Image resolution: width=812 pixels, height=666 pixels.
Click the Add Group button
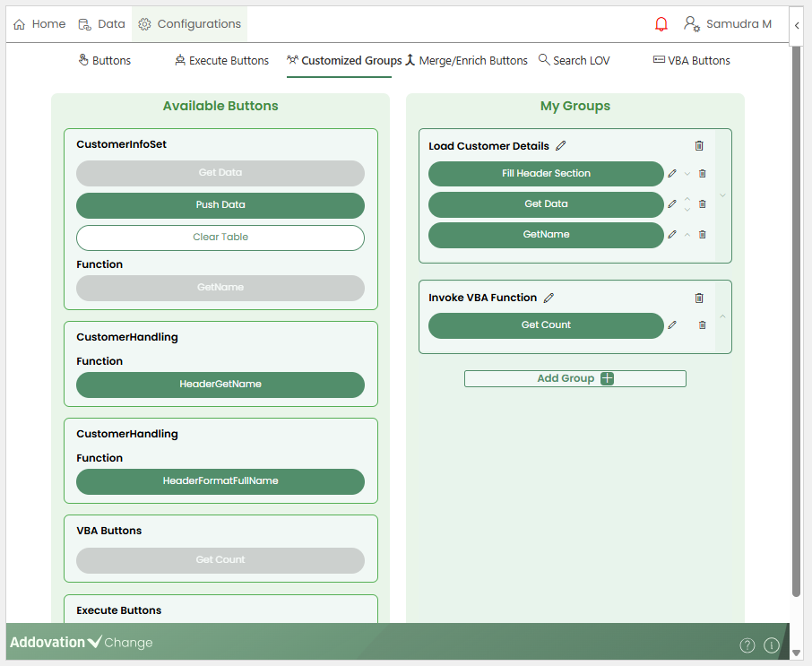coord(574,378)
